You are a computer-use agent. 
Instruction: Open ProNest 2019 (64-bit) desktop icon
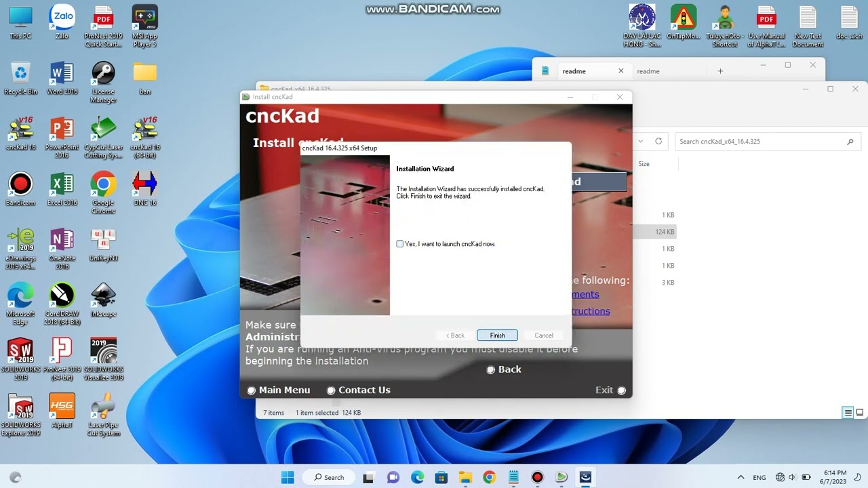click(62, 360)
